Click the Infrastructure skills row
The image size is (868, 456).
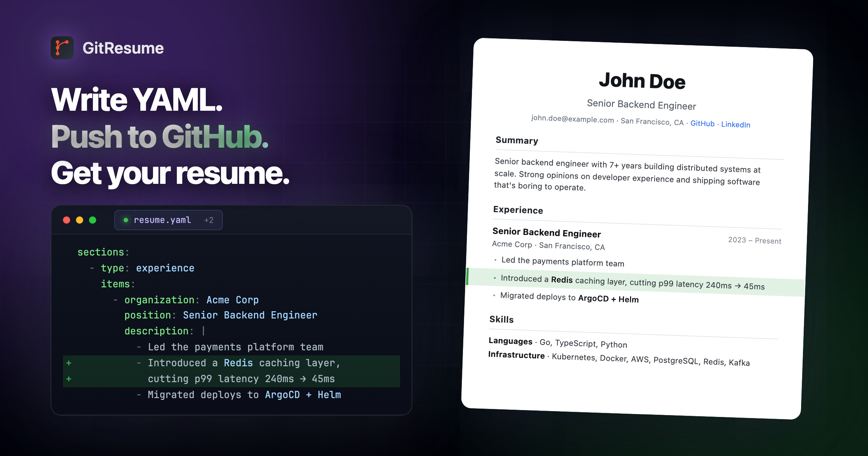619,358
